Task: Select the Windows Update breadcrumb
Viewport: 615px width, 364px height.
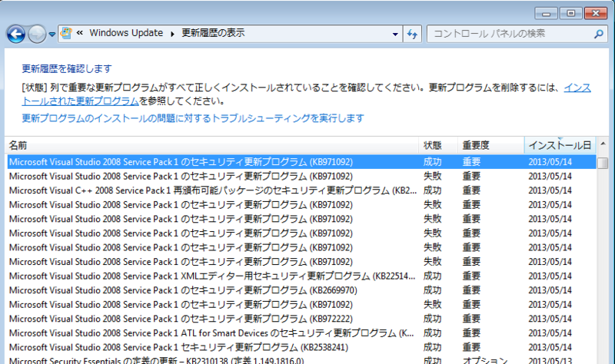Action: click(x=126, y=33)
